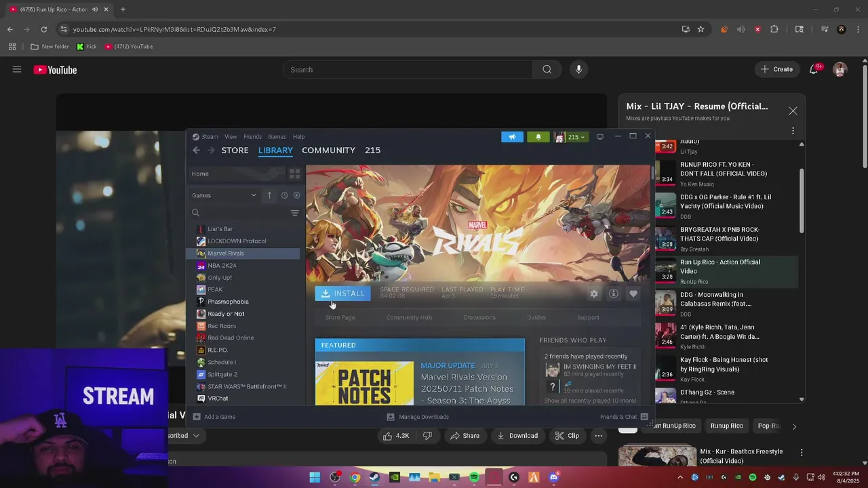Go back with Steam back arrow
The height and width of the screenshot is (488, 868).
(x=196, y=150)
